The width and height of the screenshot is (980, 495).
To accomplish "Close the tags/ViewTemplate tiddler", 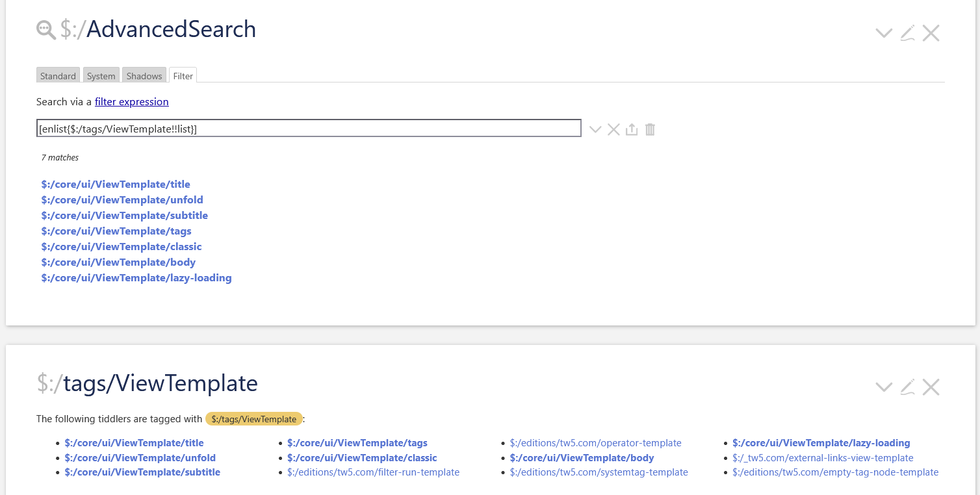I will pyautogui.click(x=931, y=387).
